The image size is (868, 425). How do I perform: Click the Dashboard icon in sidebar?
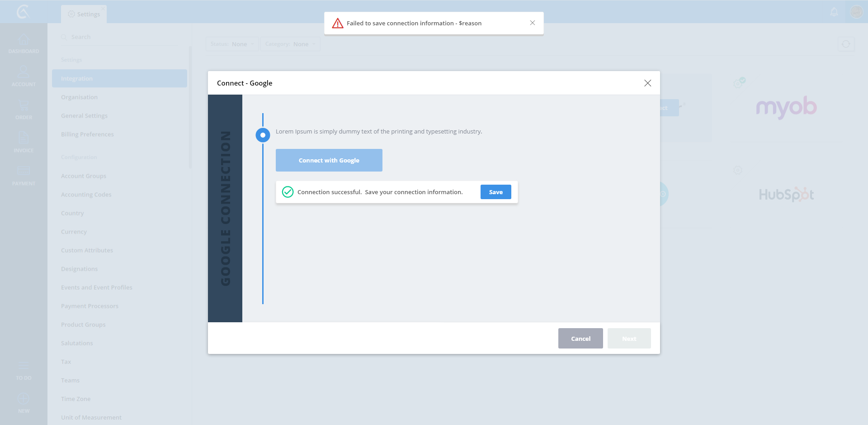24,40
